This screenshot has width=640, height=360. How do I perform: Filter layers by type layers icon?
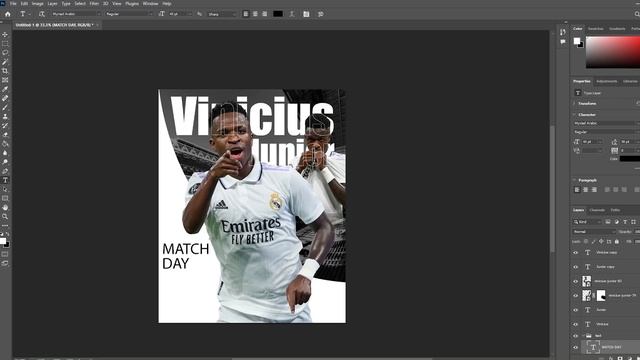[625, 222]
